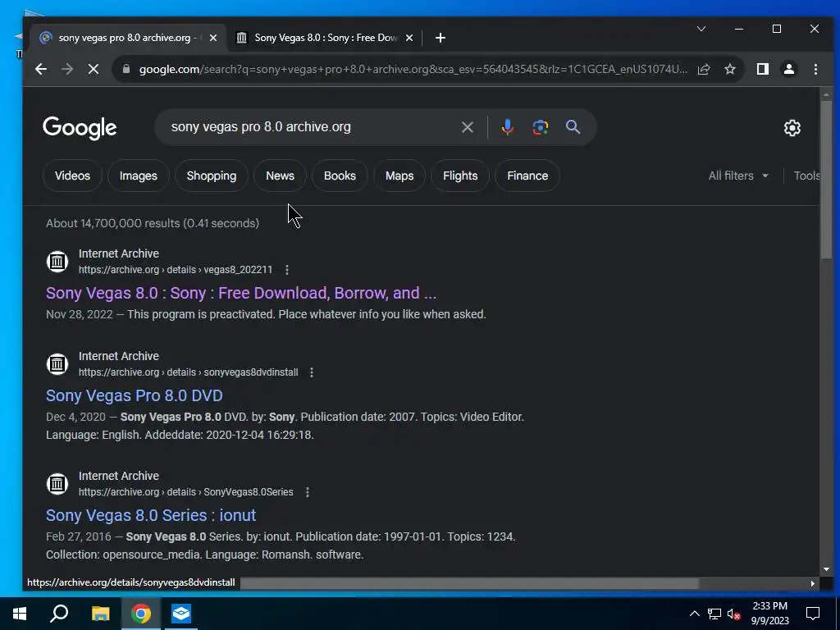Filter results by Shopping

211,176
